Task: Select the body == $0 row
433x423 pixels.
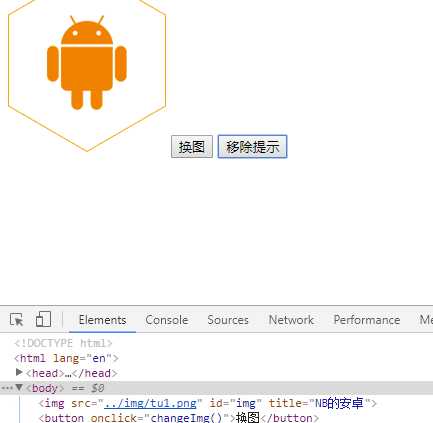Action: pyautogui.click(x=216, y=388)
